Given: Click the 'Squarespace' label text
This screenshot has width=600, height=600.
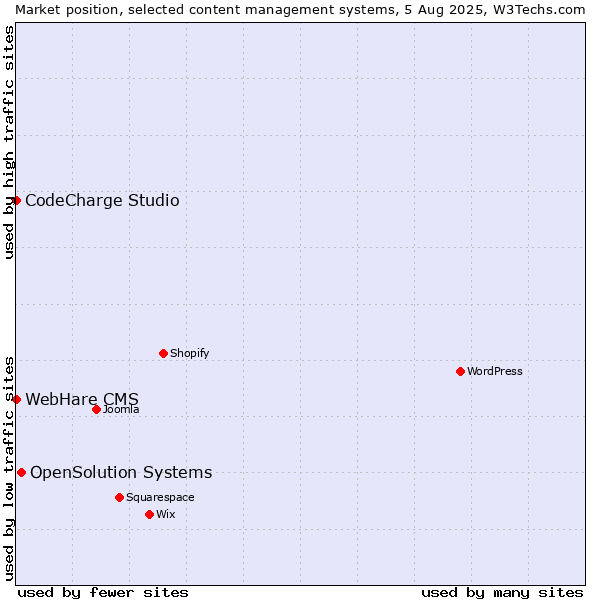Looking at the screenshot, I should pos(160,497).
